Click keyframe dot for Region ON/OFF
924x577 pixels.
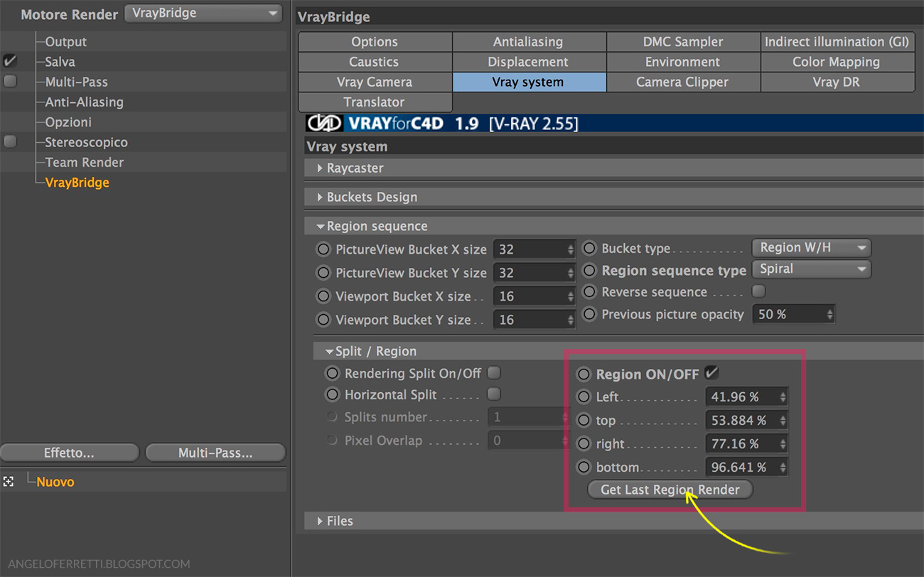click(x=584, y=374)
